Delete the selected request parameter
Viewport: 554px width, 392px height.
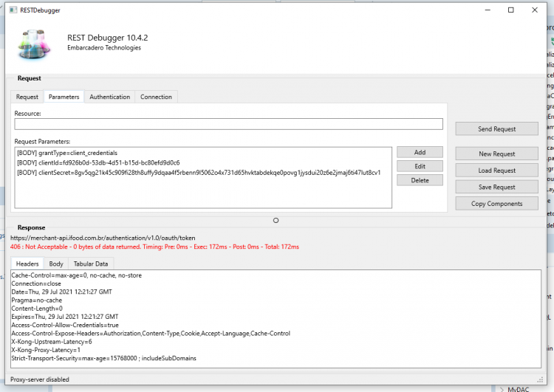420,180
